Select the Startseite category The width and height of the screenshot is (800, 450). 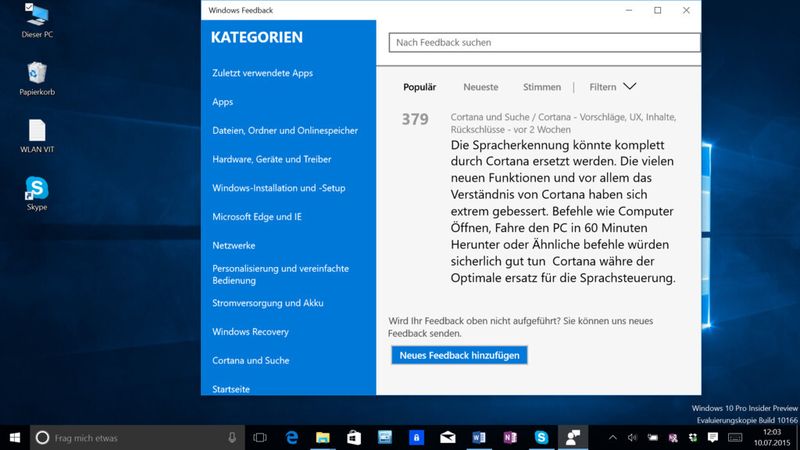click(231, 389)
